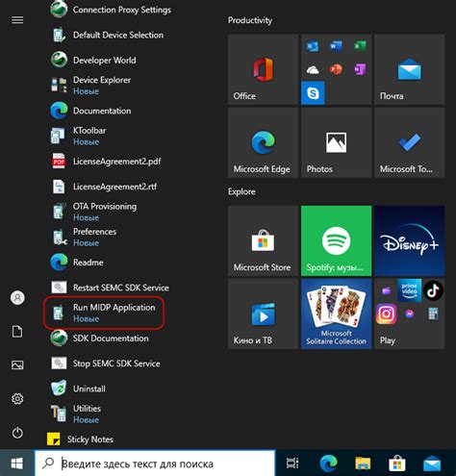Open Microsoft Solitaire Collection tile
Image resolution: width=456 pixels, height=476 pixels.
tap(336, 313)
